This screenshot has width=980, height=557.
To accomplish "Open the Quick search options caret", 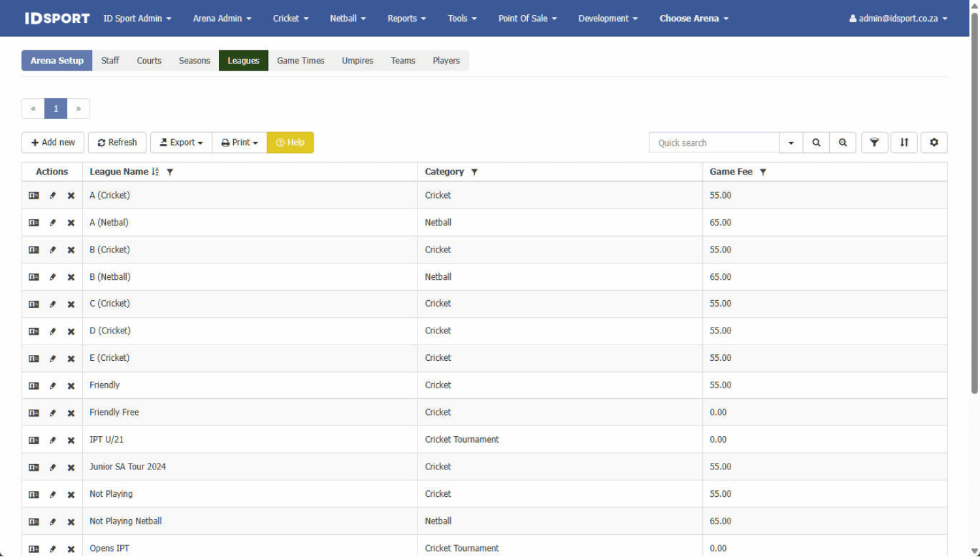I will coord(791,143).
